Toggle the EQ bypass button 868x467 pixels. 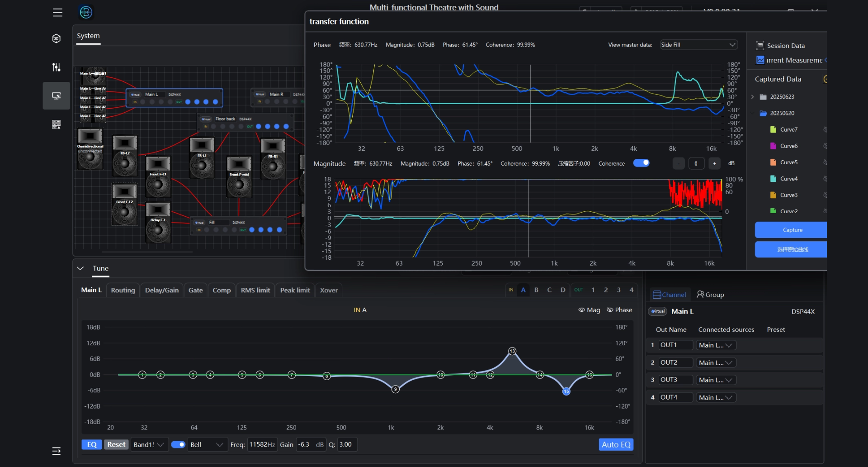point(92,444)
